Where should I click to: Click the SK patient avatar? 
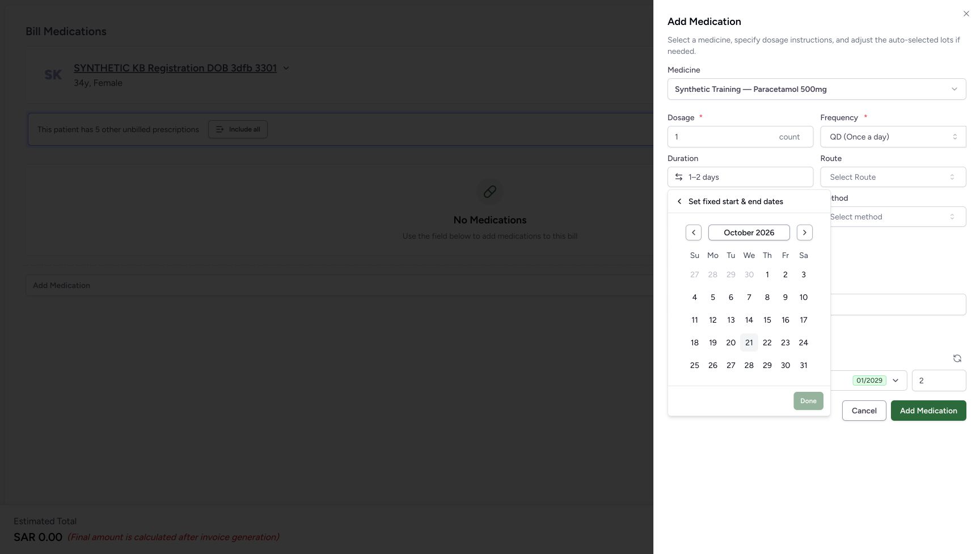pos(53,75)
